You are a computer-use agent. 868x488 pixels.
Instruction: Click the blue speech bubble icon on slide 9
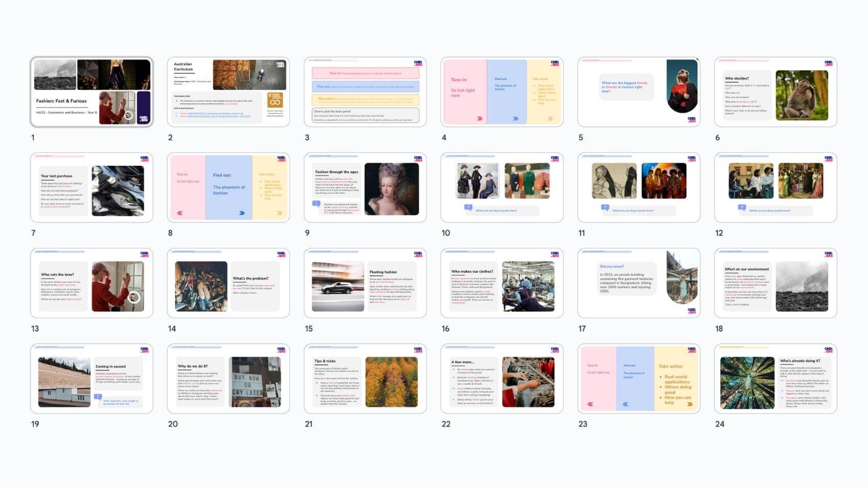click(x=316, y=204)
